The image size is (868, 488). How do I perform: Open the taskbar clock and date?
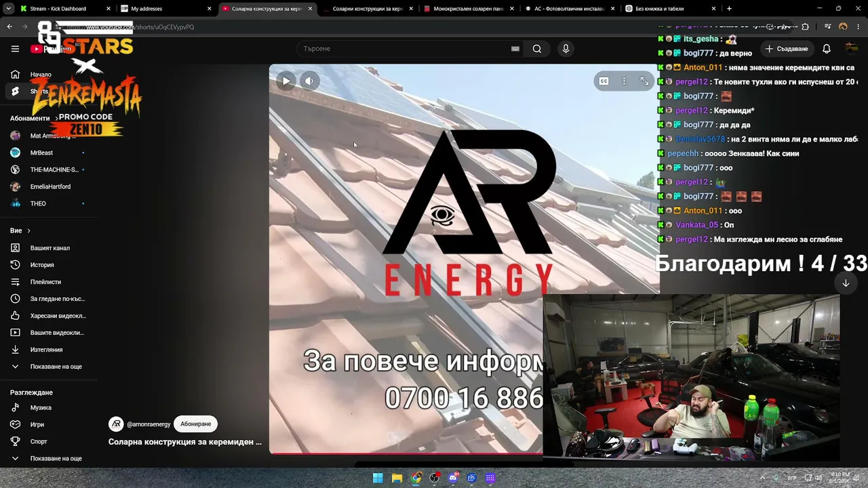pos(841,478)
